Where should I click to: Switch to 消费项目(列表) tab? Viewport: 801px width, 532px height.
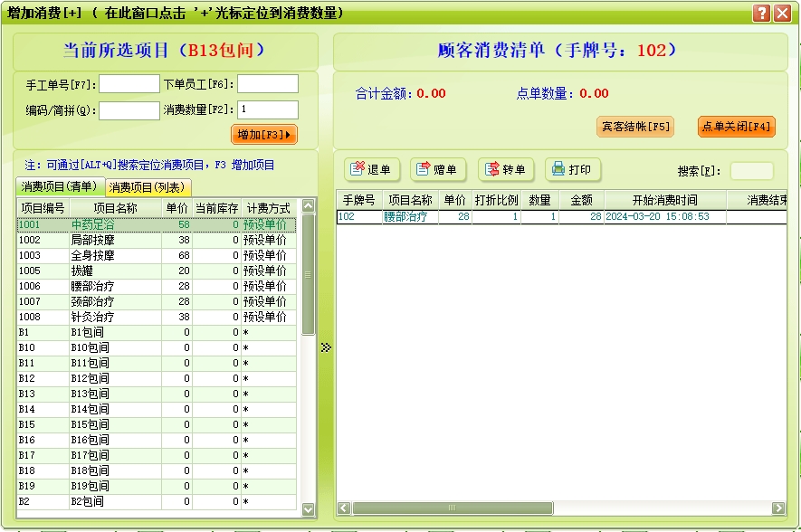pyautogui.click(x=148, y=187)
